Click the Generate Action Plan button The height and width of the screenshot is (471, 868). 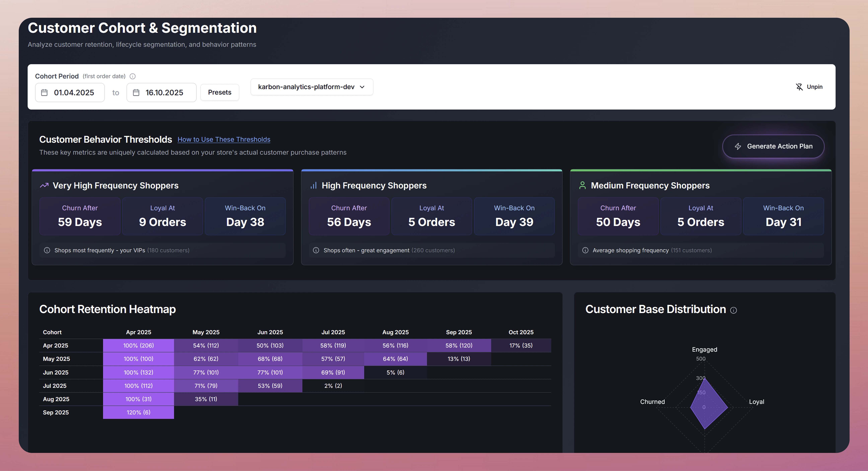pos(773,147)
